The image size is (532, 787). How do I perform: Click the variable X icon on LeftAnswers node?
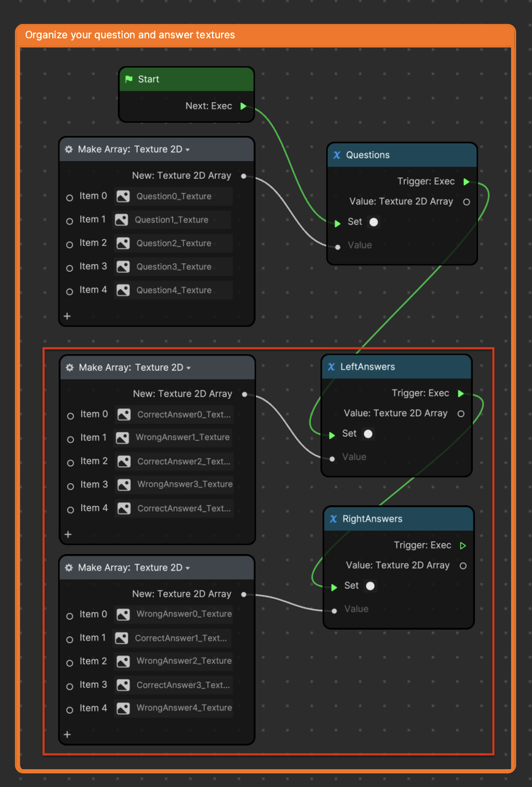click(331, 367)
